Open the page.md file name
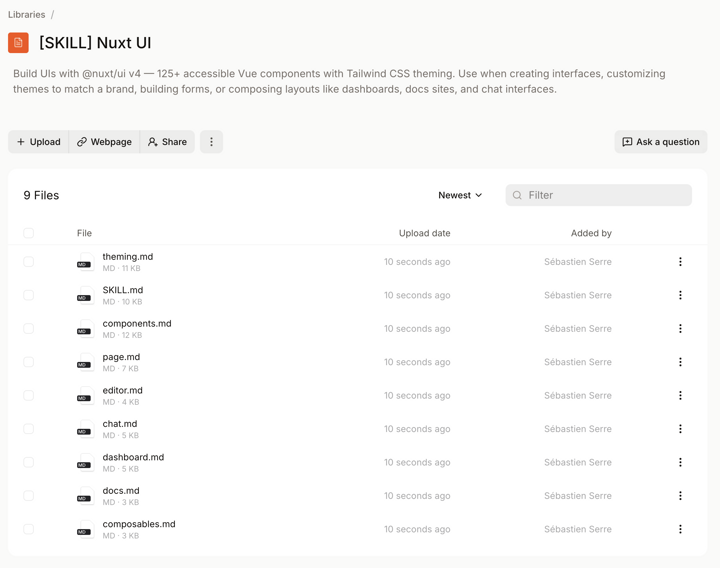The image size is (720, 568). pos(121,357)
